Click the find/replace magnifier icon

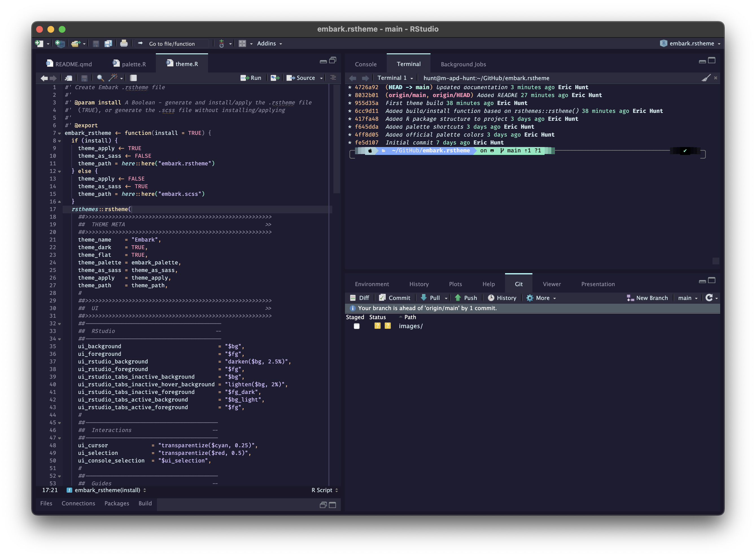click(x=100, y=78)
